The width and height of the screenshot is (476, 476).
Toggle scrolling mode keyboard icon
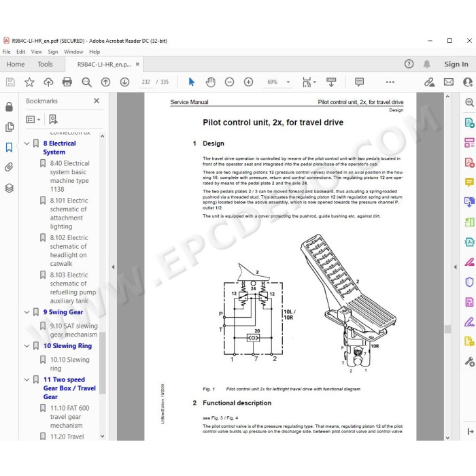coord(331,82)
